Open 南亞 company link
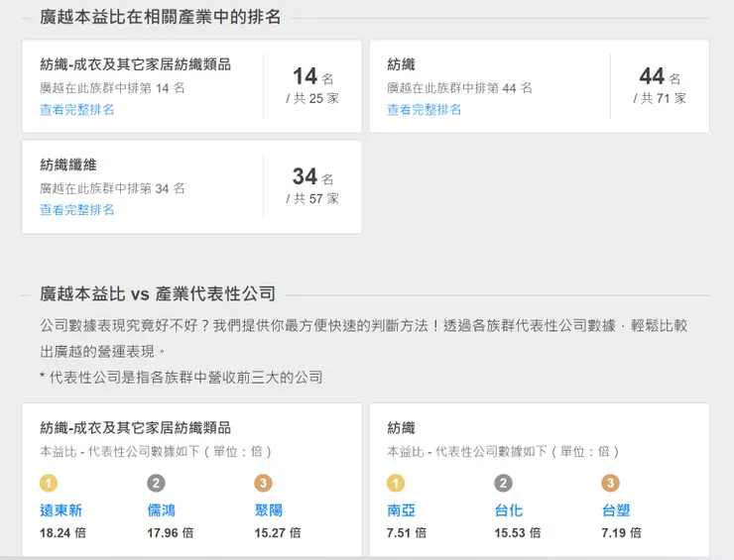This screenshot has height=560, width=734. tap(401, 509)
